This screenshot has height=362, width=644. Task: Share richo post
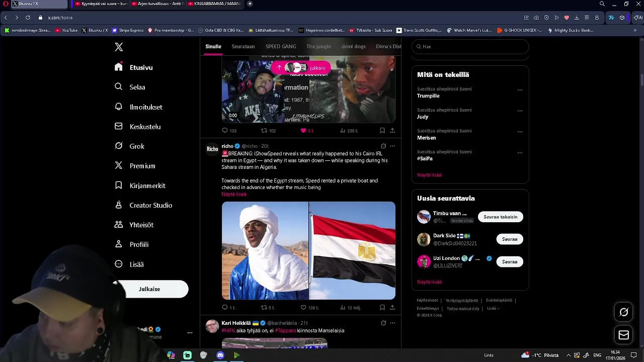click(x=392, y=307)
